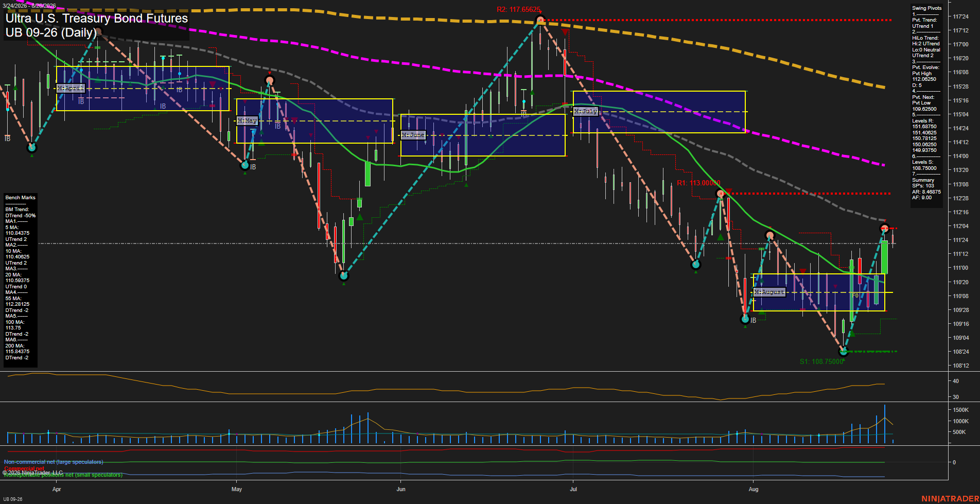
Task: Click the Pvt Low value 109.62500
Action: 924,109
